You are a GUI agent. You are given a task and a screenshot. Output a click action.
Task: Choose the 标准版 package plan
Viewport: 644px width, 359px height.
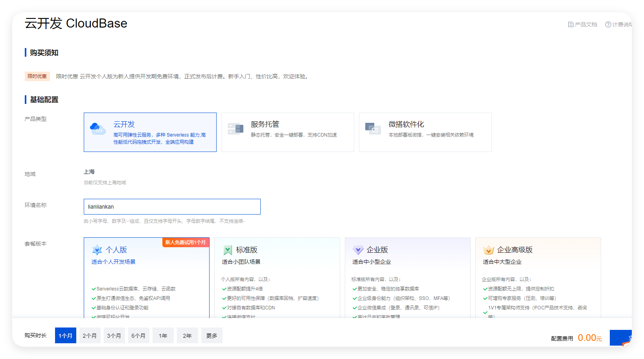tap(277, 278)
